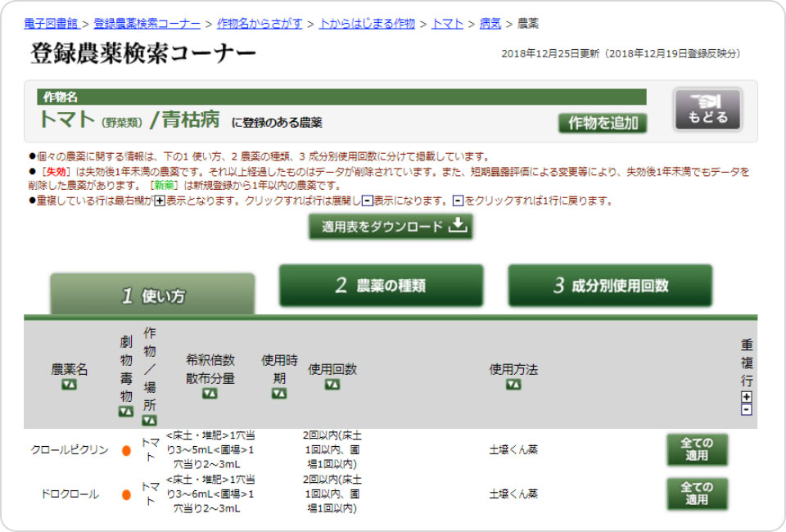
Task: Sort by 使用時期 column arrows
Action: (x=279, y=394)
